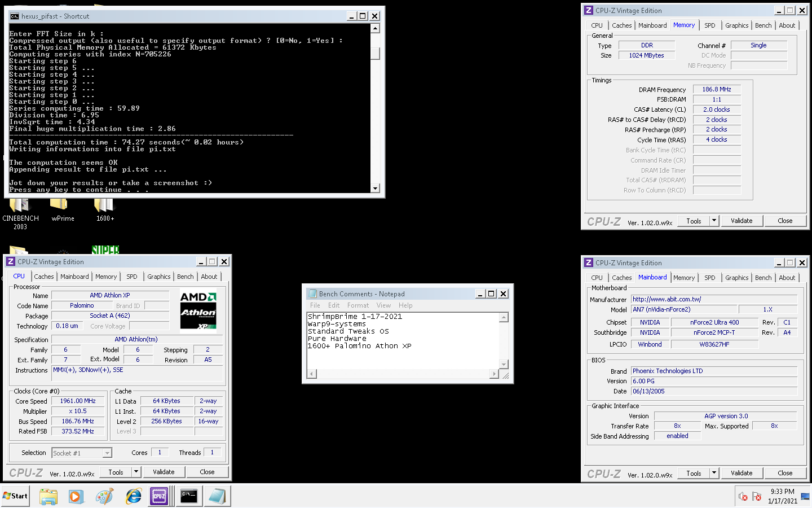
Task: Switch to CPU-Z taskbar button
Action: tap(160, 496)
